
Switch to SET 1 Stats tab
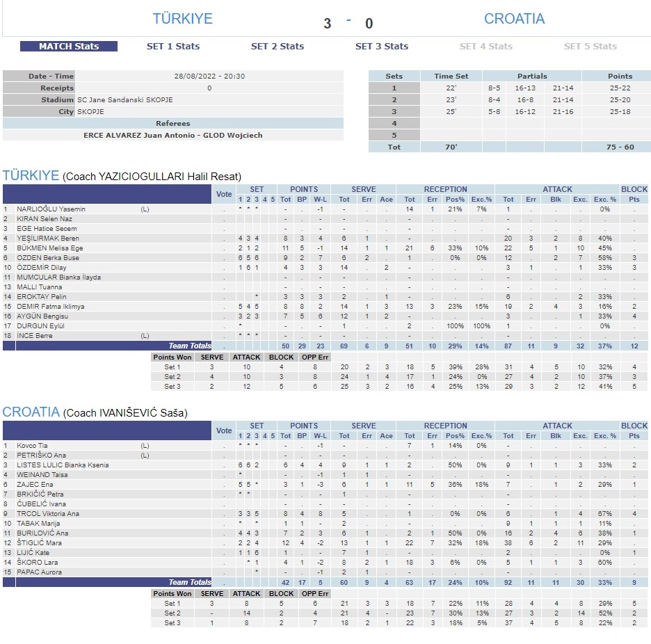point(173,47)
